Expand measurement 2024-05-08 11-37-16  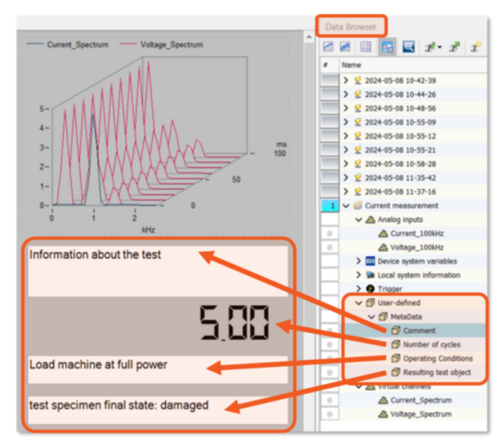click(x=346, y=191)
